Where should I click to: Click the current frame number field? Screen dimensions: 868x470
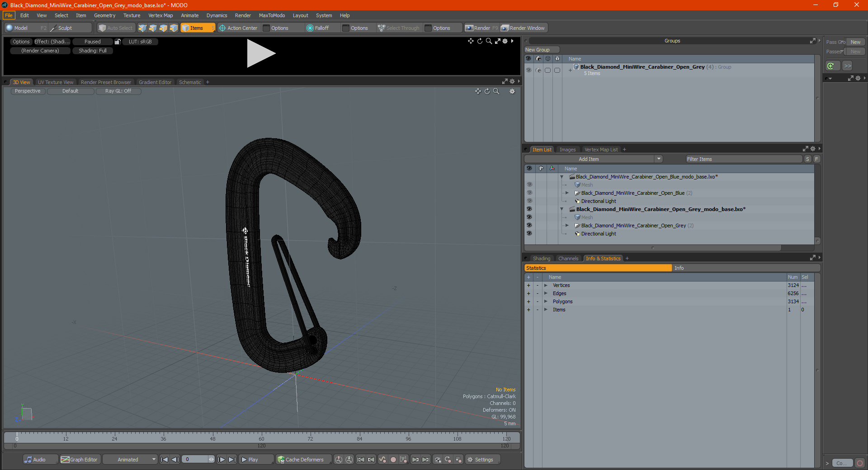coord(196,460)
